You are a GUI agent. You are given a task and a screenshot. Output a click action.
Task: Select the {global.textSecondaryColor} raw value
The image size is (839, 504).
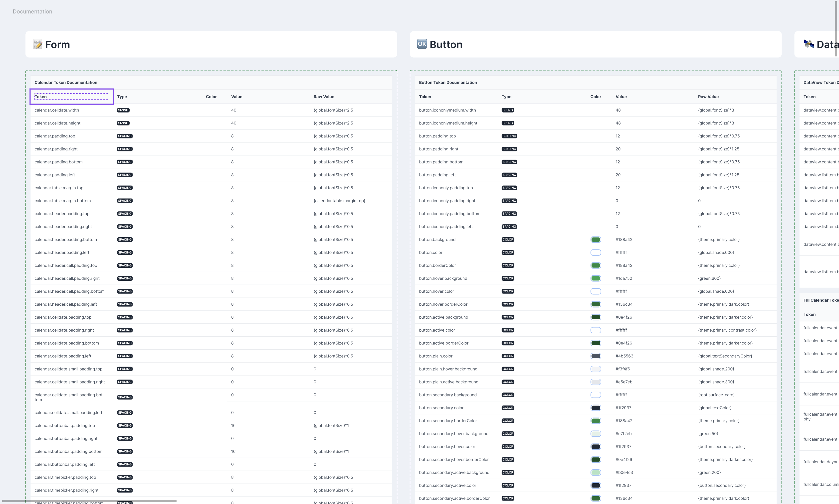click(x=725, y=356)
